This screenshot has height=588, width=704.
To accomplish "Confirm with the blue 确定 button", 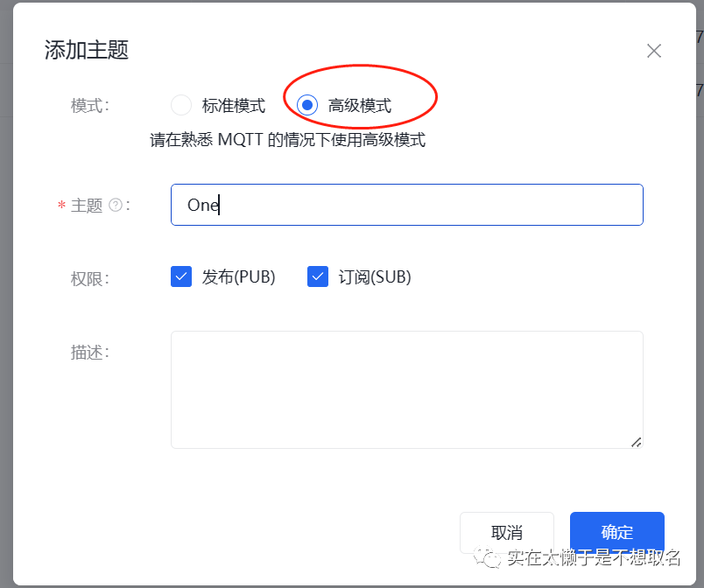I will [616, 532].
